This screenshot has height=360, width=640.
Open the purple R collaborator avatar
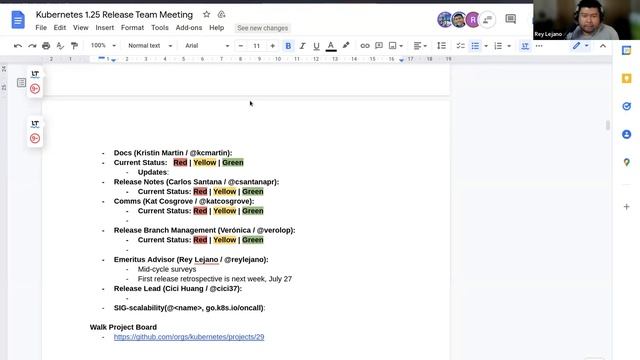coord(473,20)
